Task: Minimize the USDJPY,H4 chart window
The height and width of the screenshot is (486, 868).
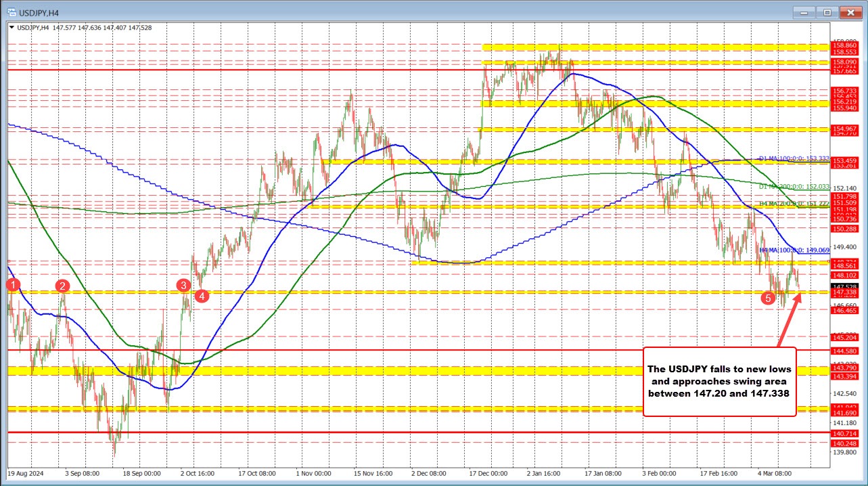Action: (804, 12)
